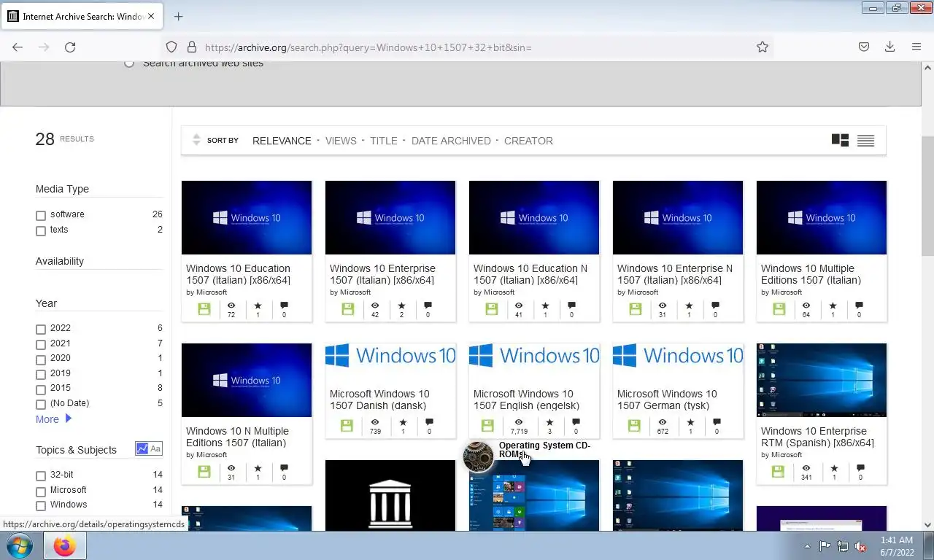Sort results by Date Archived
The image size is (934, 560).
tap(451, 141)
